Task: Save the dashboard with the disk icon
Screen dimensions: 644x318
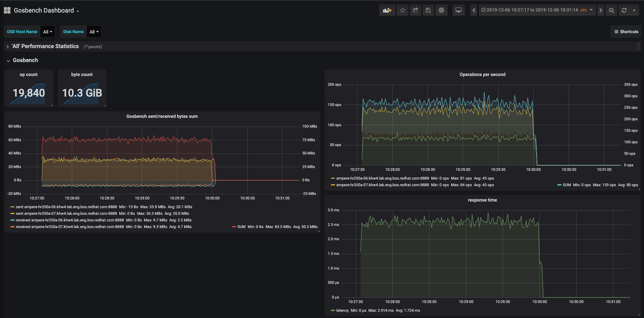Action: (428, 10)
